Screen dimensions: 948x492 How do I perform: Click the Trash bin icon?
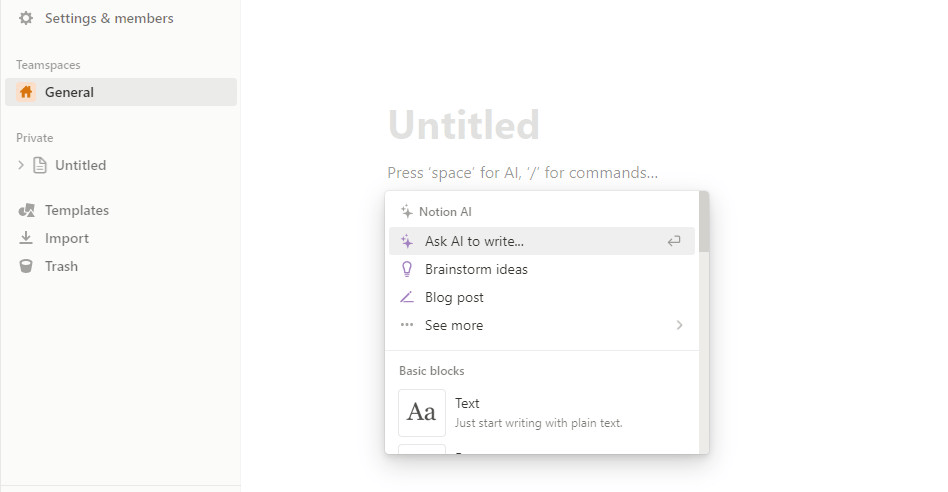coord(27,266)
